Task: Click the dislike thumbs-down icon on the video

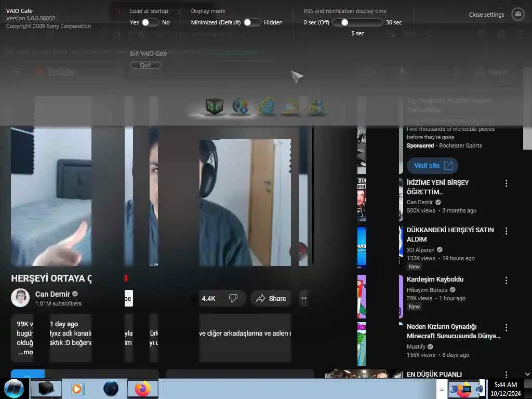Action: coord(233,298)
